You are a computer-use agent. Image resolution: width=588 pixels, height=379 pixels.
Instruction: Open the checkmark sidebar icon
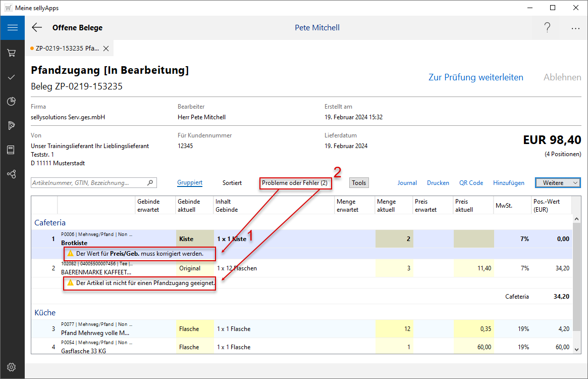click(x=12, y=77)
